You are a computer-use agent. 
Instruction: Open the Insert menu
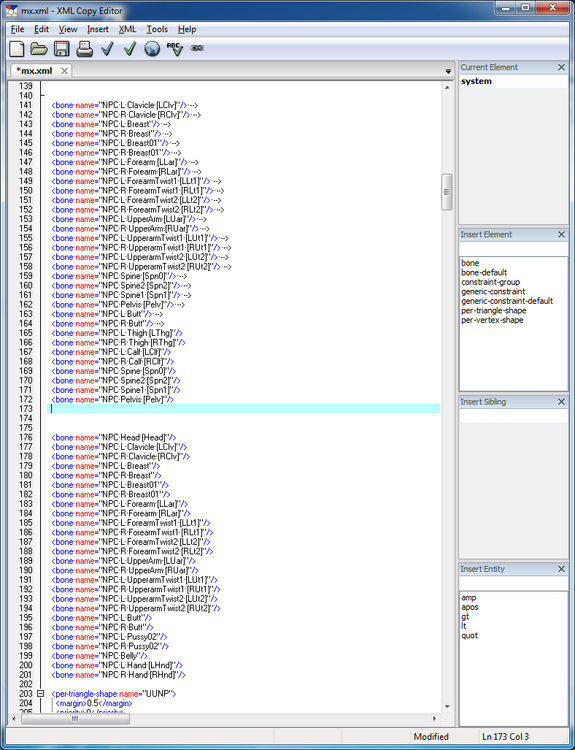(x=98, y=29)
